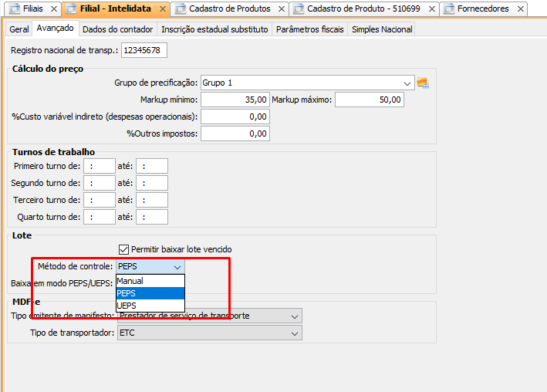Expand the Grupo de precificação dropdown

click(x=407, y=83)
